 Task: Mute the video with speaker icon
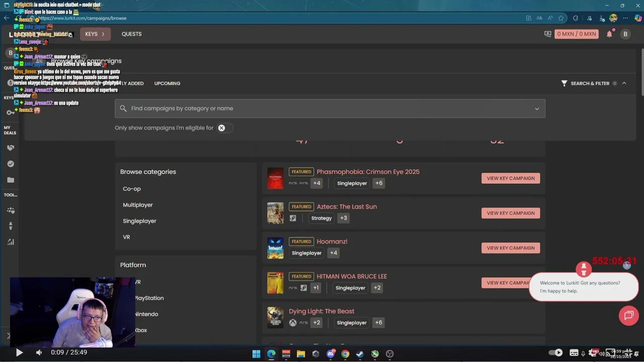click(x=39, y=353)
